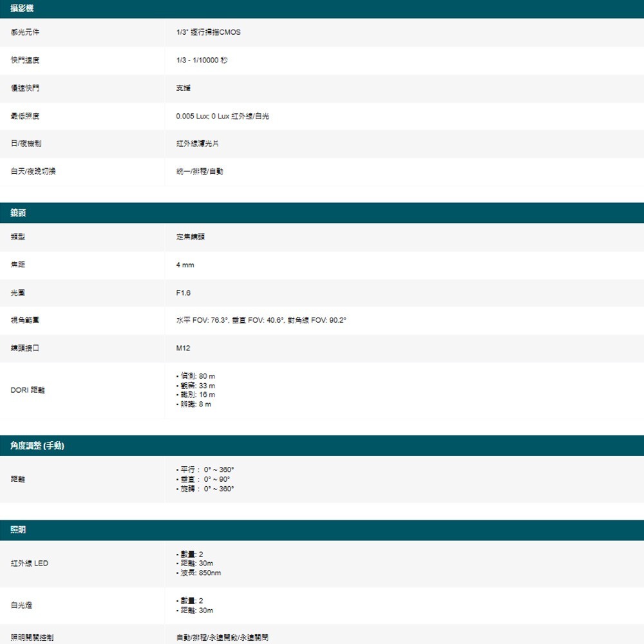Image resolution: width=644 pixels, height=644 pixels.
Task: Click the 鏡頭 section header
Action: [x=16, y=213]
